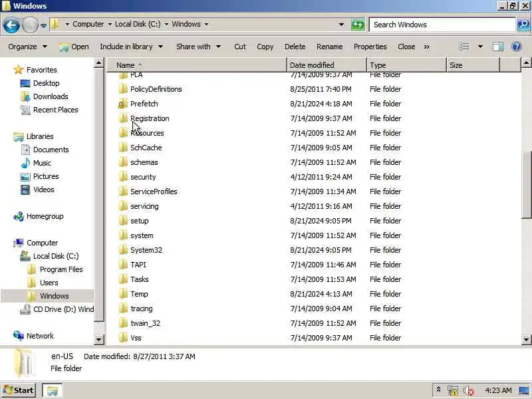Screen dimensions: 532x399
Task: Select the Libraries icon in sidebar
Action: coord(19,136)
